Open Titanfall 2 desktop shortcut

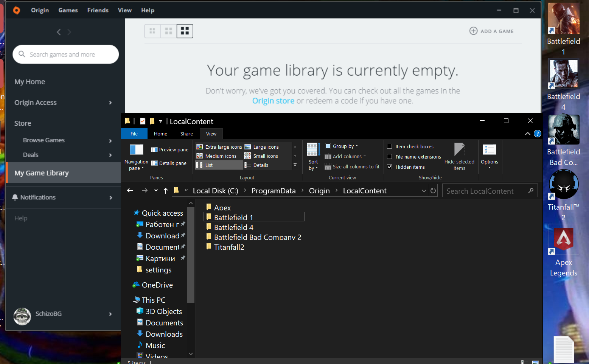click(564, 195)
